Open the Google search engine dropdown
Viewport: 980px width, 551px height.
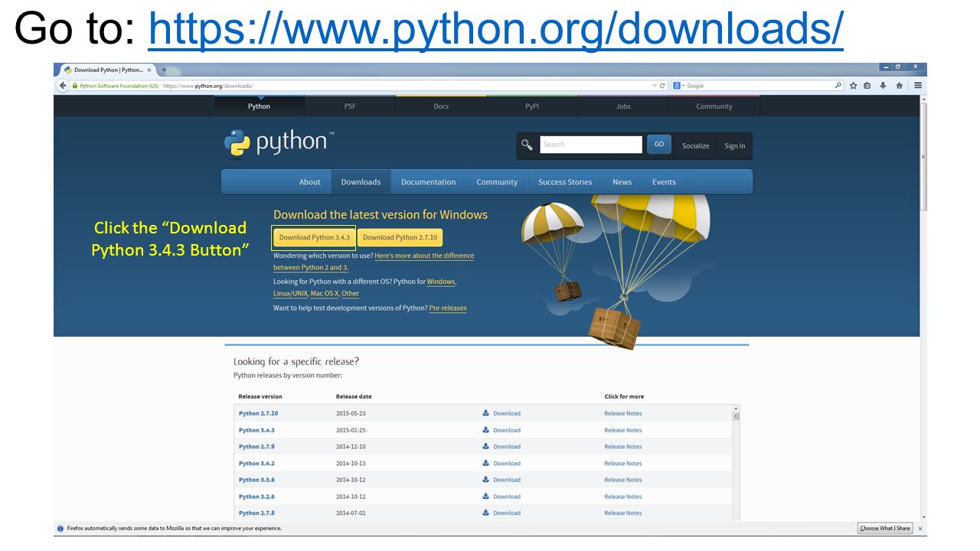678,86
